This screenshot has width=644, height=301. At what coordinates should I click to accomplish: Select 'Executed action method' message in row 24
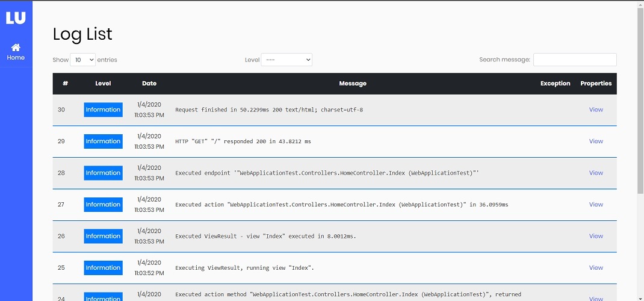[x=348, y=294]
